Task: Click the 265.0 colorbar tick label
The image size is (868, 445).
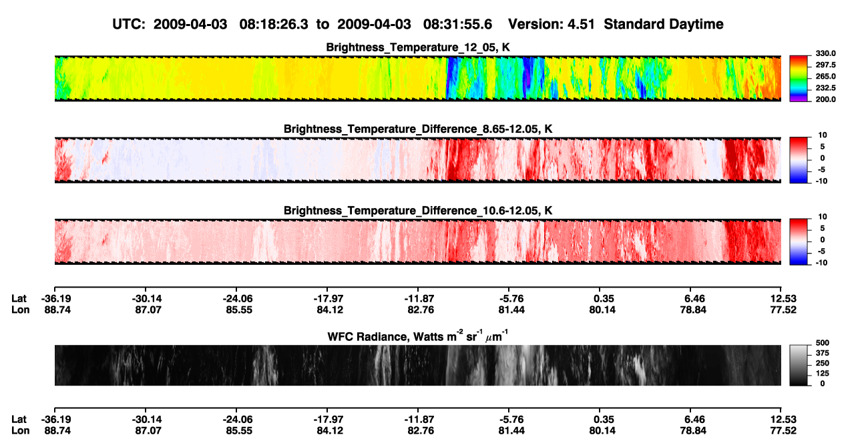Action: tap(827, 76)
